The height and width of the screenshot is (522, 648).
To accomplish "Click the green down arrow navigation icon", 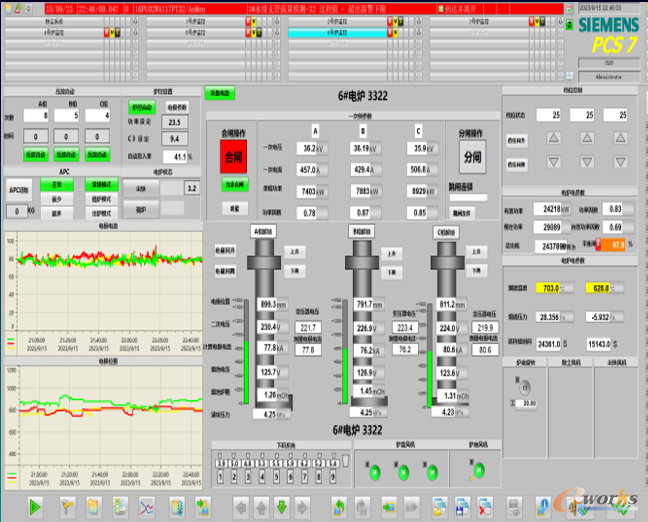I will tap(282, 507).
